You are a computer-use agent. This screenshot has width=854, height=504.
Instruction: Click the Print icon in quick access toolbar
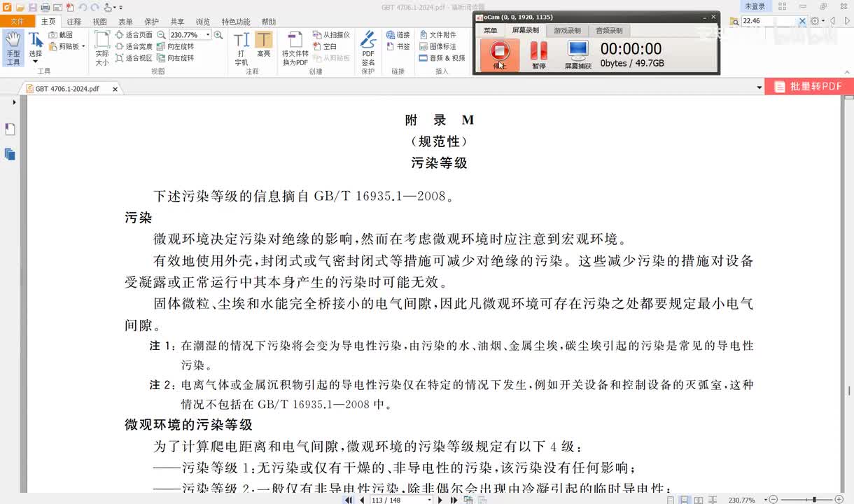pyautogui.click(x=45, y=7)
